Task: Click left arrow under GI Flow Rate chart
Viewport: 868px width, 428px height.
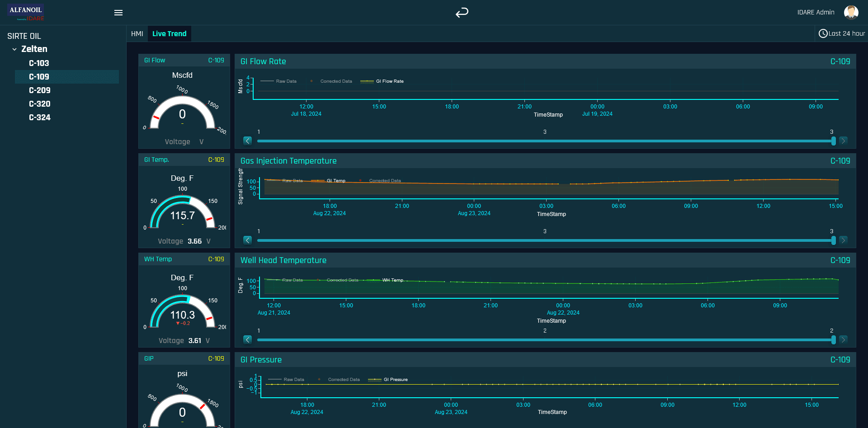Action: click(247, 141)
